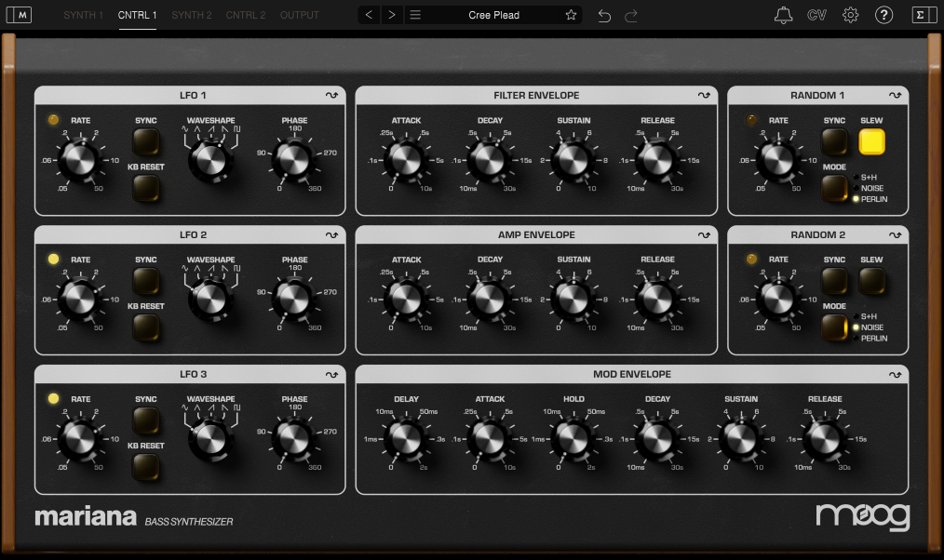Click the Filter Envelope Attack knob
This screenshot has width=944, height=560.
click(x=406, y=160)
